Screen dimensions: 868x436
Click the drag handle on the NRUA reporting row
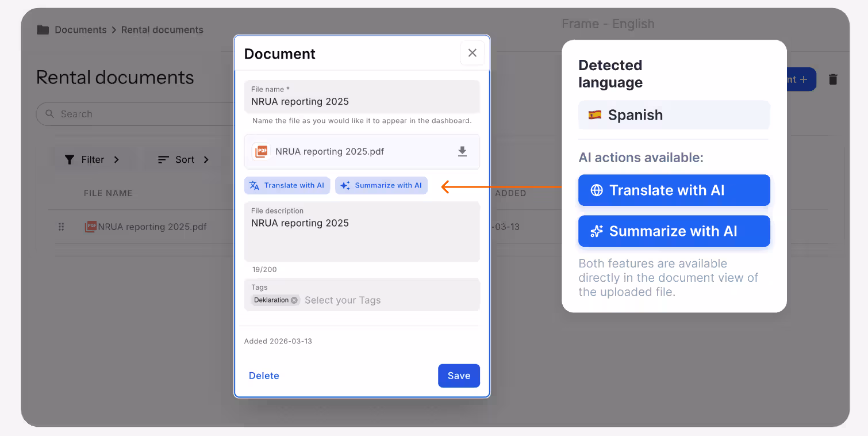pos(62,227)
